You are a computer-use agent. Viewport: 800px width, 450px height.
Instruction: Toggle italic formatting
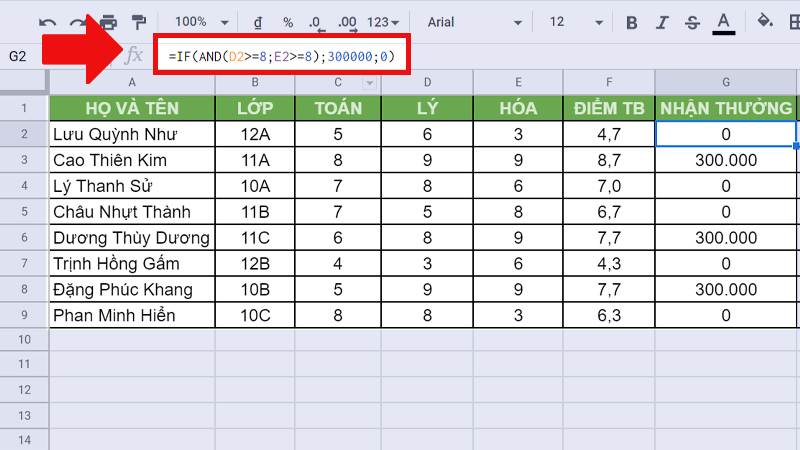point(662,22)
